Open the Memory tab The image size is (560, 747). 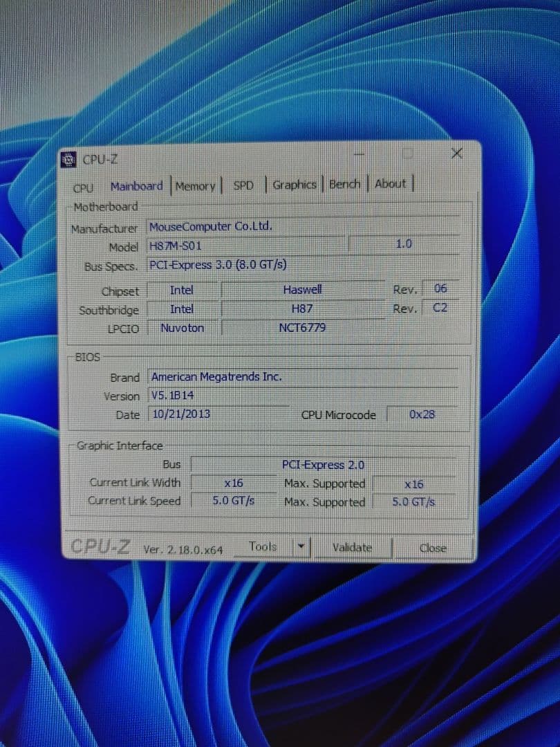195,186
